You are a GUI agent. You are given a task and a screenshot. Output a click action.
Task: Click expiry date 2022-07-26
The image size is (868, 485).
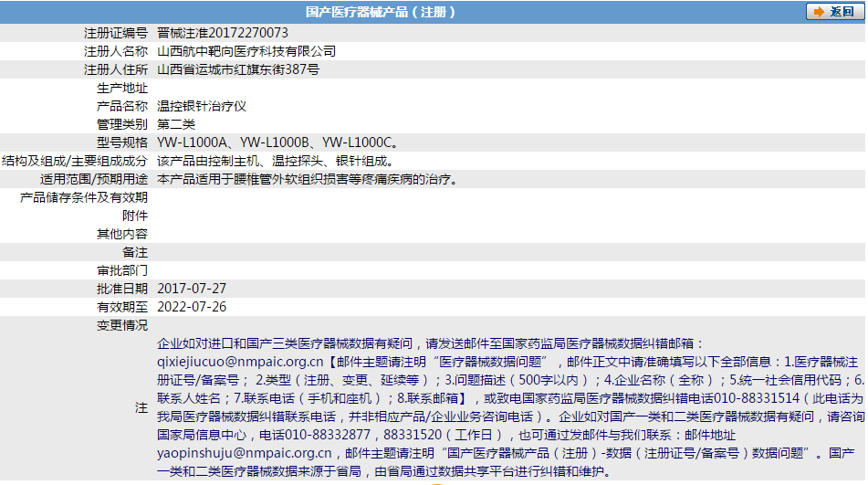(x=192, y=307)
